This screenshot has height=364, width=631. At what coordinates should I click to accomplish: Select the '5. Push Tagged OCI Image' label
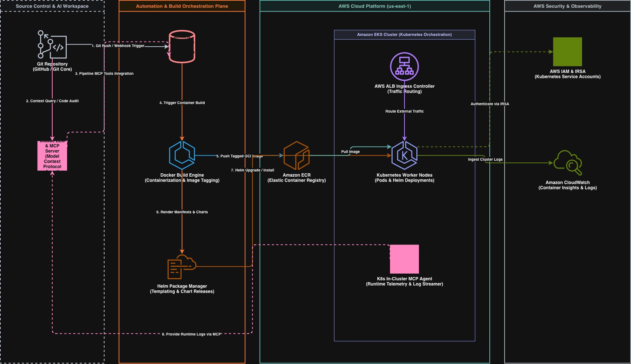point(239,156)
